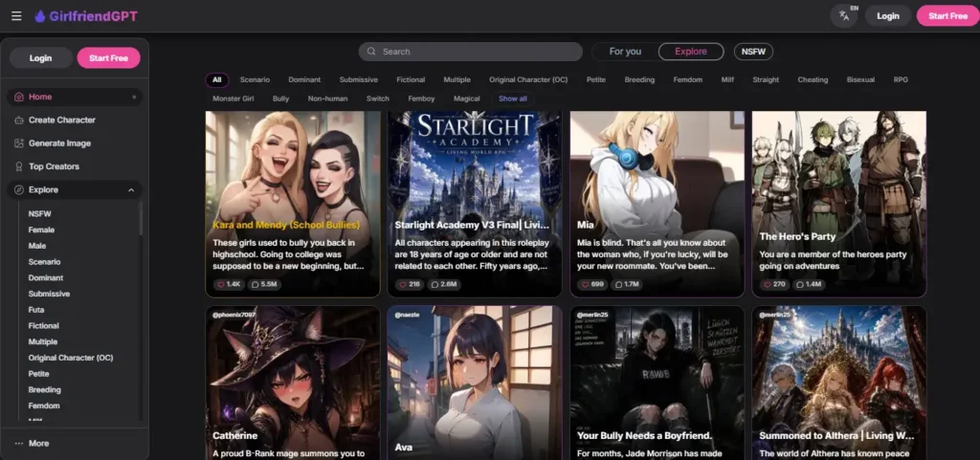The height and width of the screenshot is (460, 980).
Task: Click the 5.5M chat count on Kara card
Action: (x=264, y=284)
